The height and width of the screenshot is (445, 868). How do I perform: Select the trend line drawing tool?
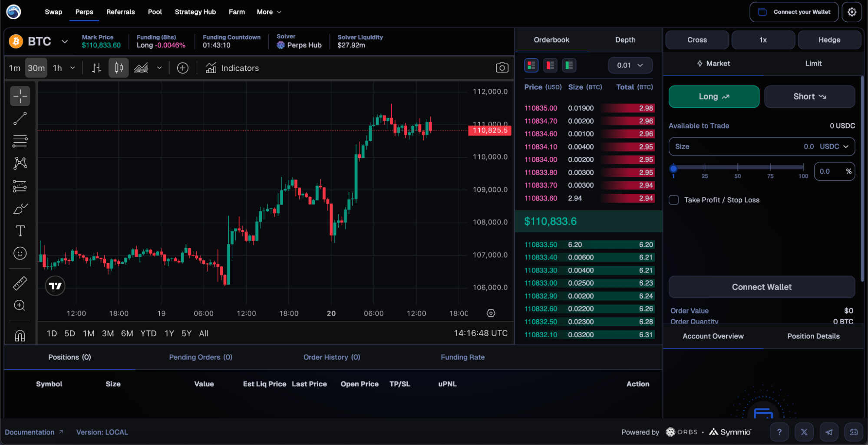[20, 118]
